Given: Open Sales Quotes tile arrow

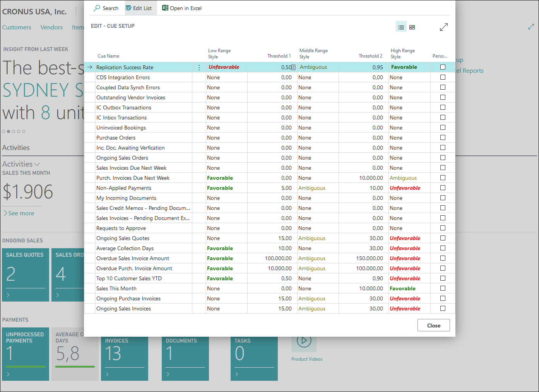Looking at the screenshot, I should point(9,295).
